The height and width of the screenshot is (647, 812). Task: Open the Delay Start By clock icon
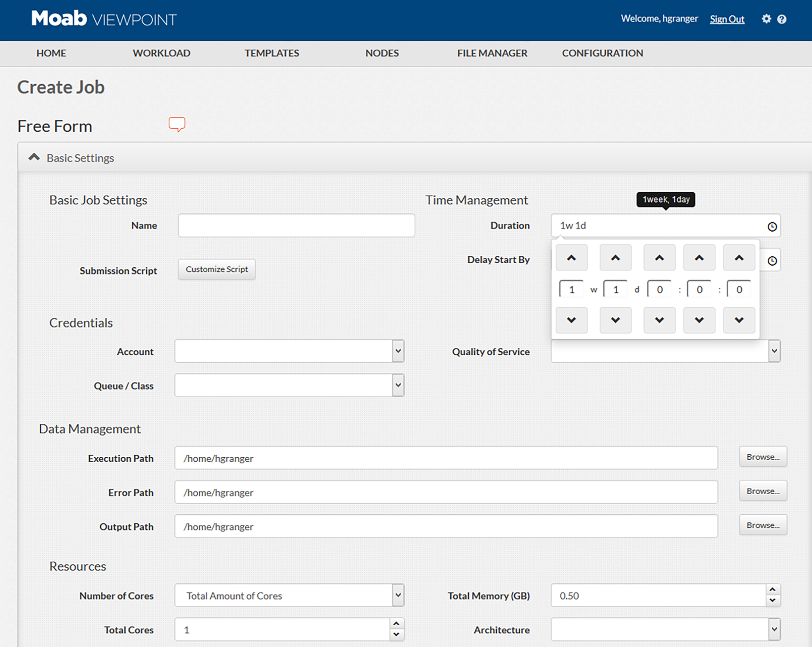[772, 260]
